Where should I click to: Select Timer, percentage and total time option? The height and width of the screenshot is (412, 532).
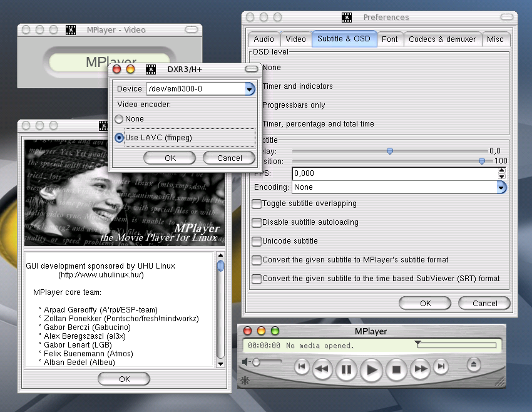(x=318, y=124)
